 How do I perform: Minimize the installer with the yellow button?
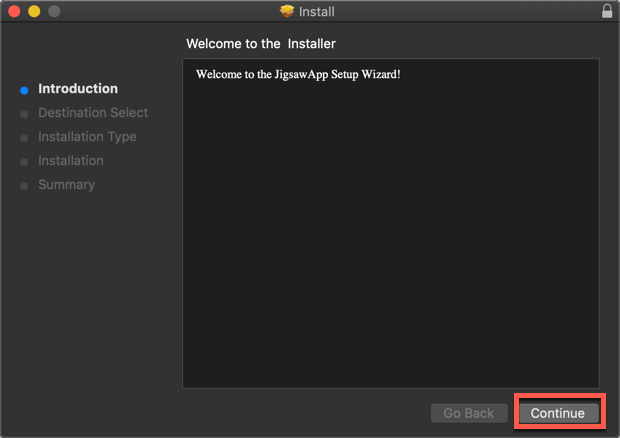(34, 12)
